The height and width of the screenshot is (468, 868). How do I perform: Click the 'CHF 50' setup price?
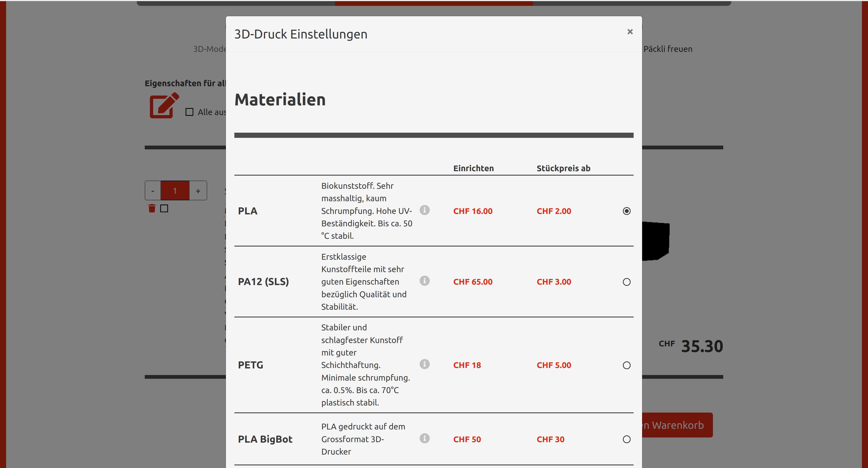pyautogui.click(x=467, y=439)
